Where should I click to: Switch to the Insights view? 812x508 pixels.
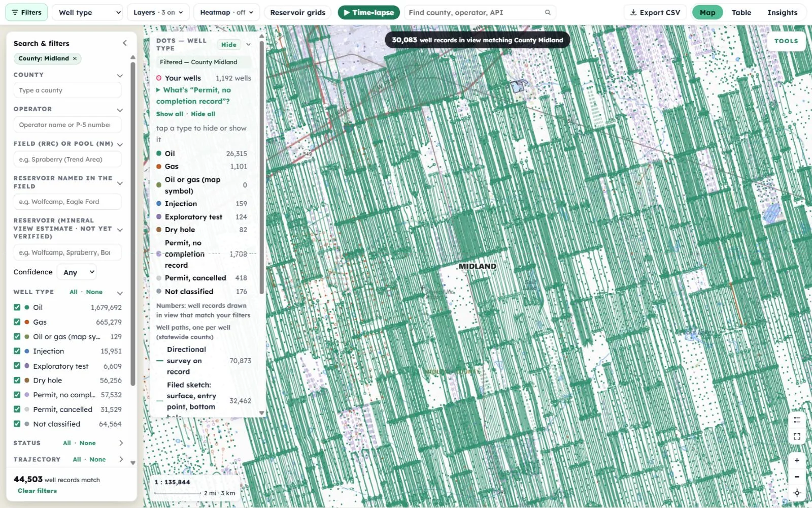coord(782,12)
